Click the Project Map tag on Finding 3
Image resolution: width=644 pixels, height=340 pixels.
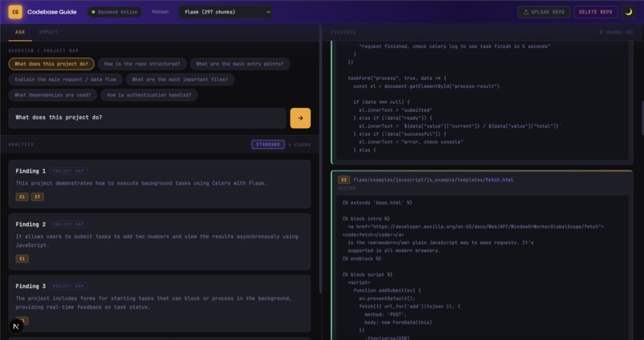tap(68, 286)
